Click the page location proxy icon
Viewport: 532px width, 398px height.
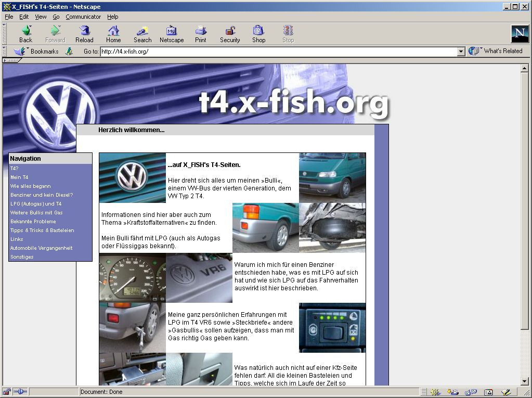coord(69,52)
